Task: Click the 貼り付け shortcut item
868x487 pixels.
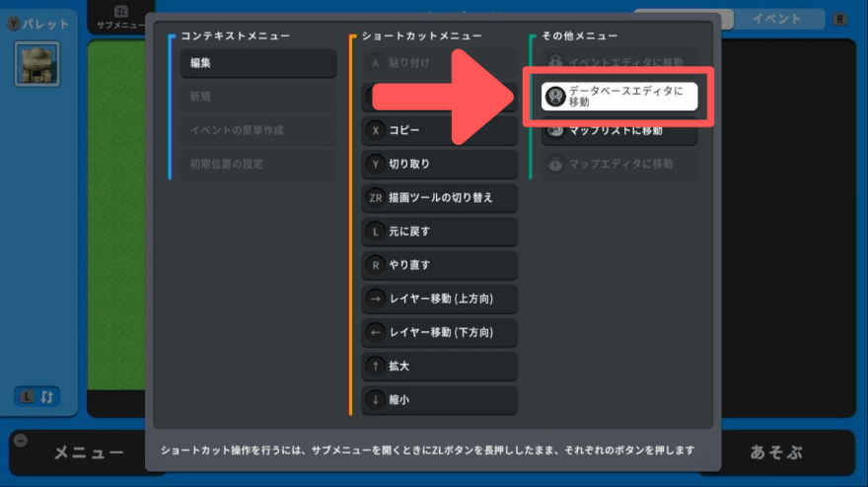Action: click(x=440, y=63)
